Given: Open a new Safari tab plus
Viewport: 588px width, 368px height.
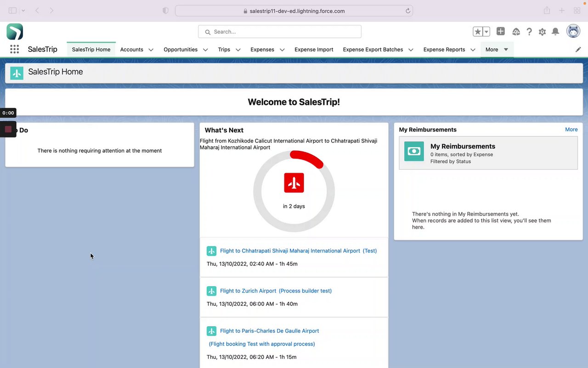Looking at the screenshot, I should 561,11.
